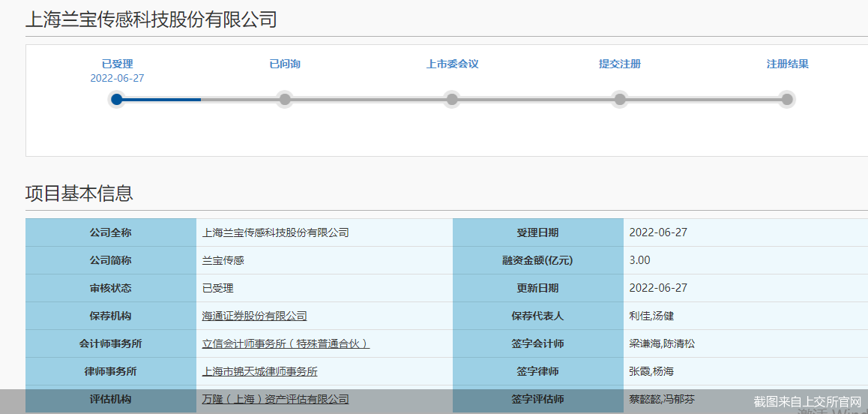
Task: Select the 提交注册 timeline circle
Action: 619,99
